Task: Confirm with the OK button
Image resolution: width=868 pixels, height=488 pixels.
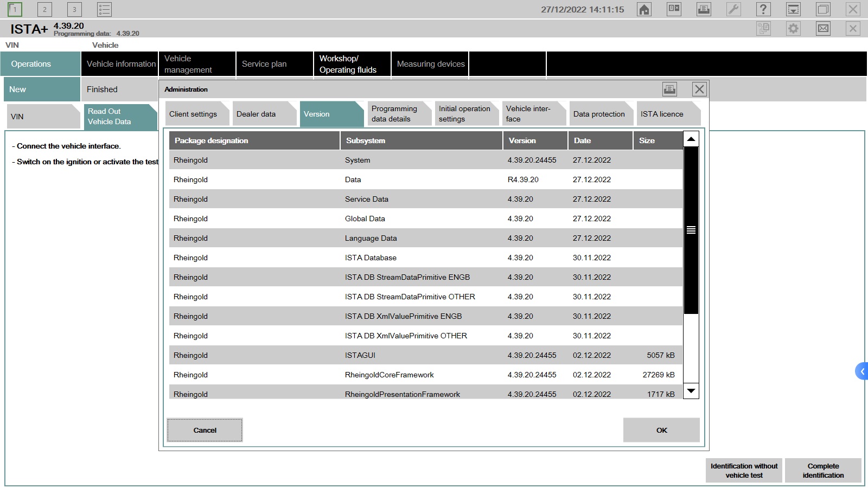Action: (x=661, y=430)
